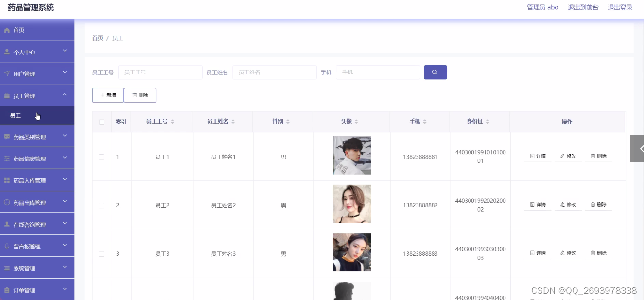This screenshot has height=300, width=644.
Task: Open the avatar photo of 员工3
Action: [352, 252]
